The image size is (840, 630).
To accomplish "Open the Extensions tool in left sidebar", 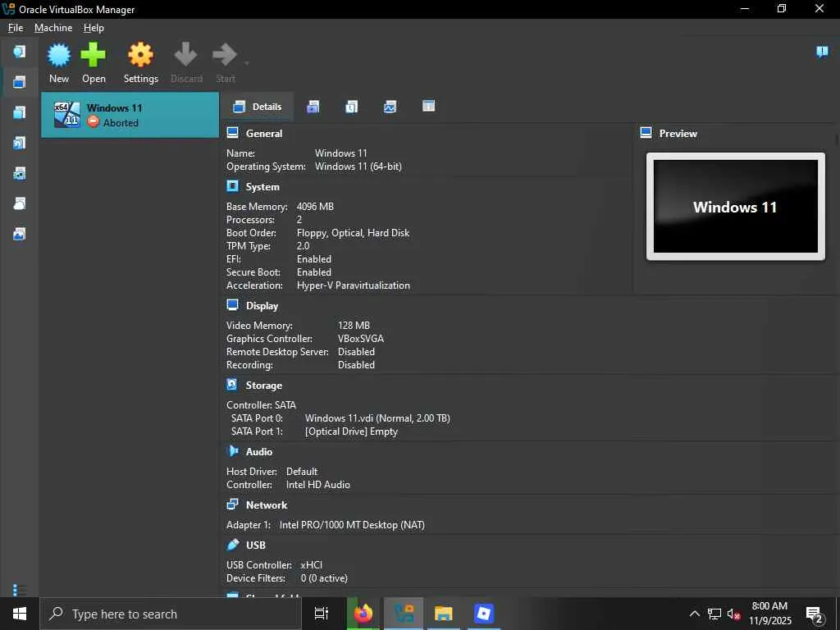I will (x=20, y=112).
